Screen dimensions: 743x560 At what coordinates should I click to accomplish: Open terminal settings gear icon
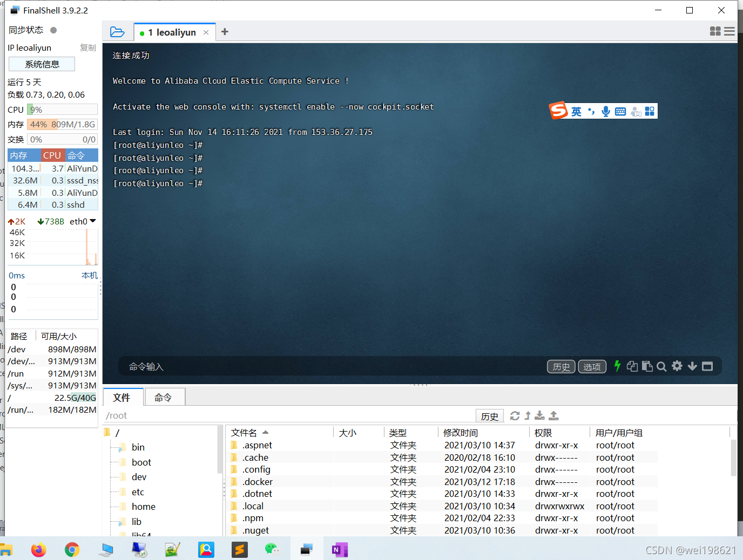(677, 366)
